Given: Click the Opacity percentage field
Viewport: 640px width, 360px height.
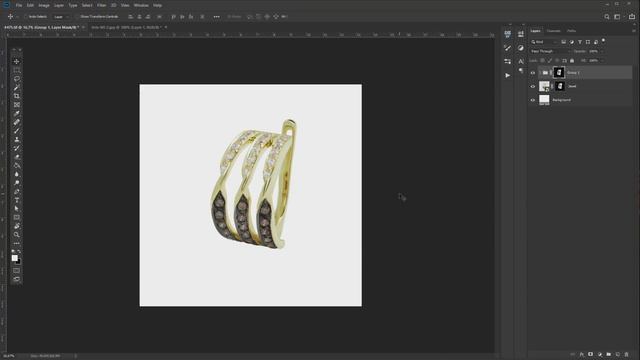Looking at the screenshot, I should [593, 51].
